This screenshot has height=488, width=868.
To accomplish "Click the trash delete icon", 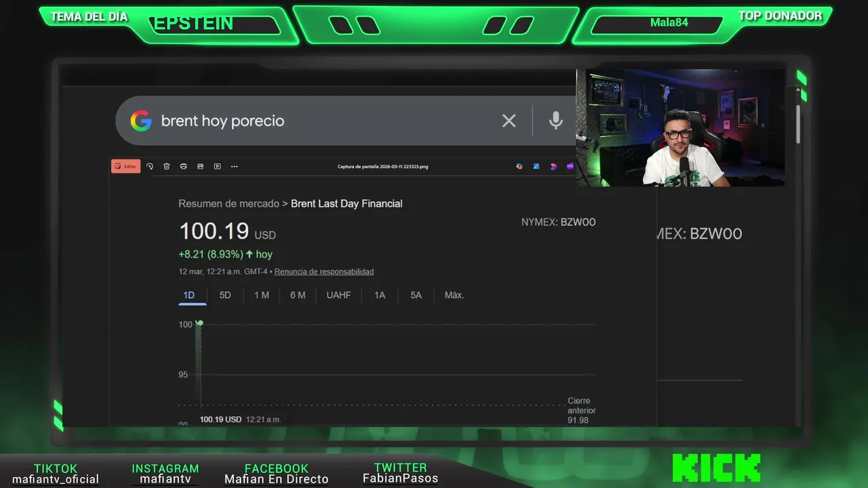I will pos(167,166).
